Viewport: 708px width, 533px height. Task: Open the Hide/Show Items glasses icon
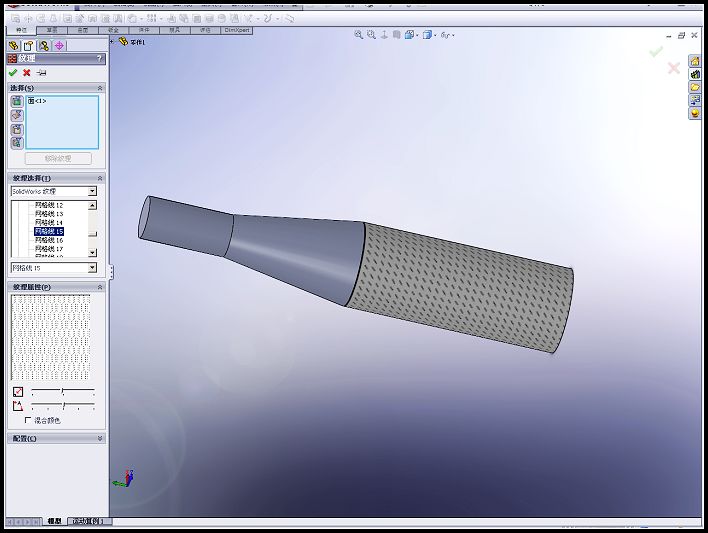coord(446,35)
